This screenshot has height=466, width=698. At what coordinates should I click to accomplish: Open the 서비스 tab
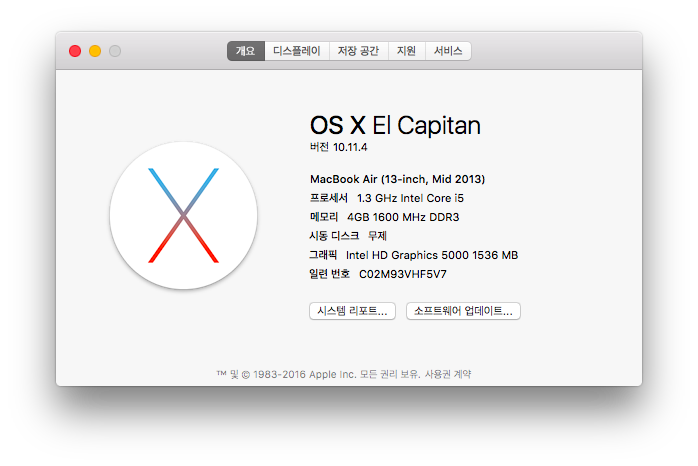pyautogui.click(x=448, y=51)
